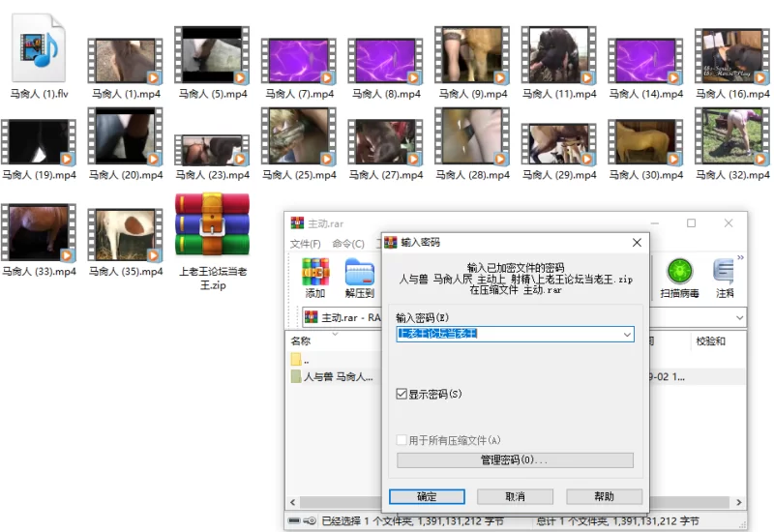Select the (1).flv media file icon
This screenshot has width=774, height=532.
pyautogui.click(x=39, y=49)
